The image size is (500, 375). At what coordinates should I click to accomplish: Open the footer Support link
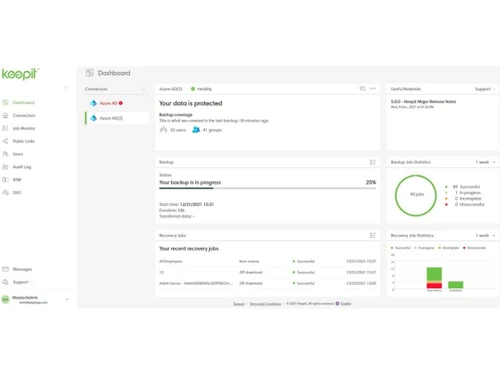pyautogui.click(x=239, y=304)
